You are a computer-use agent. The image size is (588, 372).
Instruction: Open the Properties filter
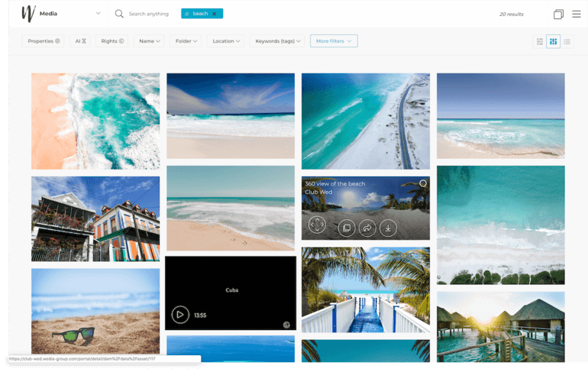43,41
